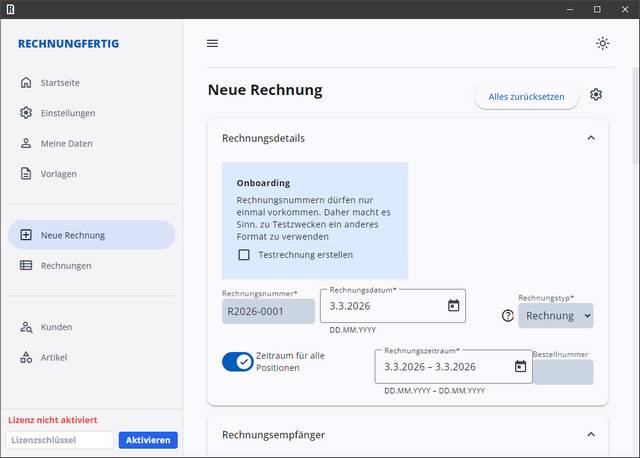Click the Alles zurücksetzen button
640x458 pixels.
[526, 97]
